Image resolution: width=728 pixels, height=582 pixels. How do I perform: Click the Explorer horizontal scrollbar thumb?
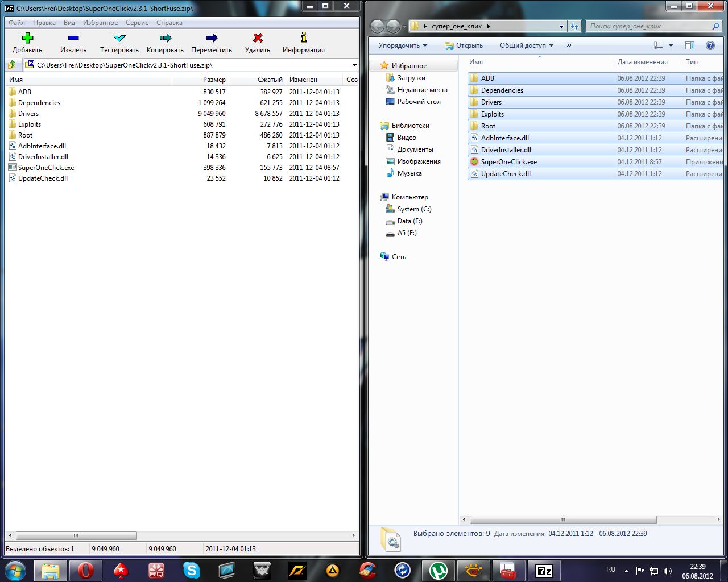[x=563, y=519]
